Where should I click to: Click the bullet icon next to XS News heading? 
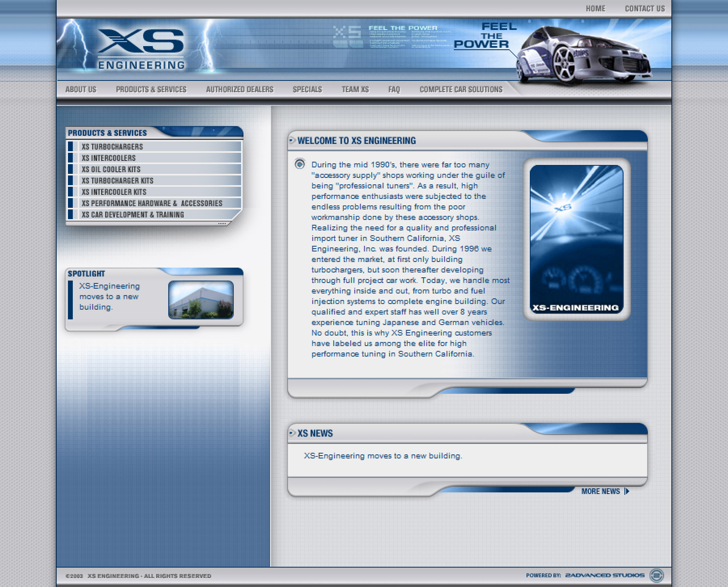pos(292,433)
